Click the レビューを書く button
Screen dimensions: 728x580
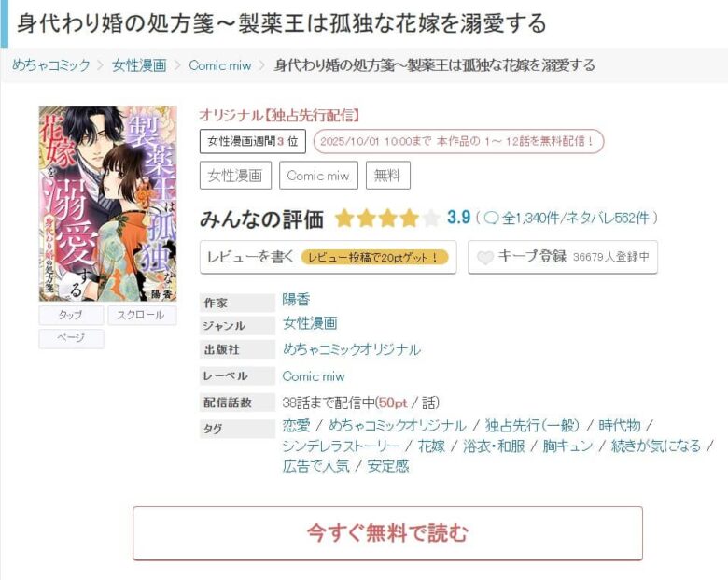(328, 257)
